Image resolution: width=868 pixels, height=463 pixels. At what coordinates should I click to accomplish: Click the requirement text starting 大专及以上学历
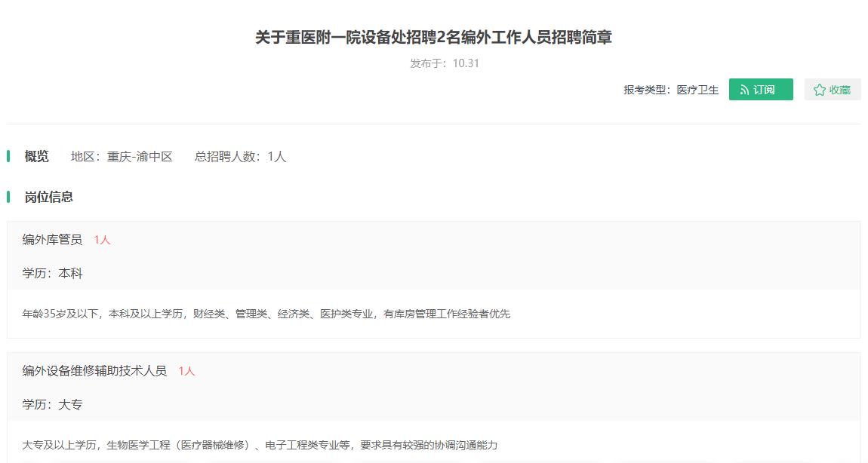point(260,446)
